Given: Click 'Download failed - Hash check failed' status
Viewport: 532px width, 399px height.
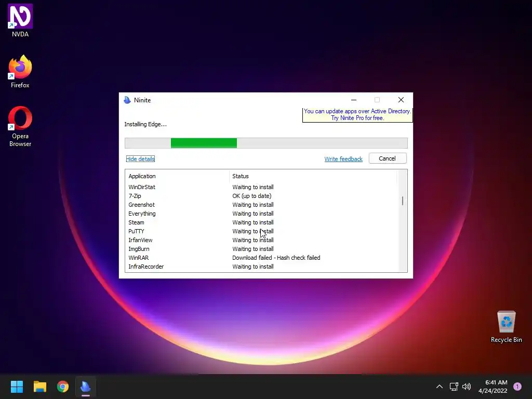Looking at the screenshot, I should [276, 258].
